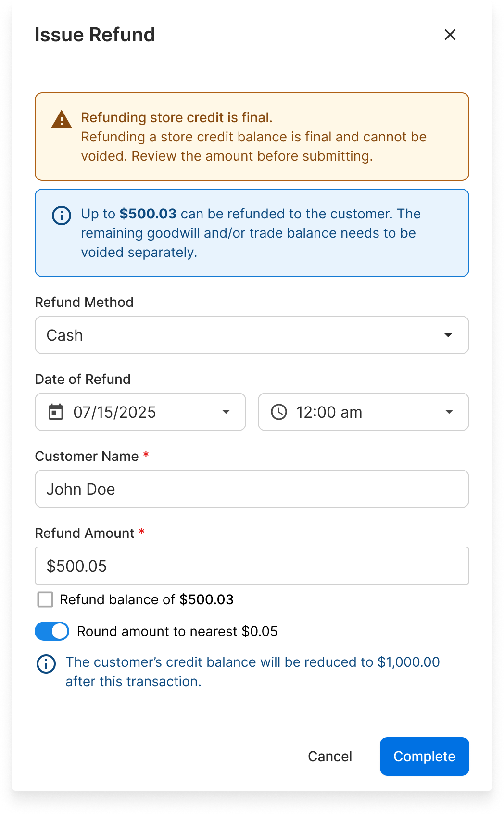This screenshot has height=814, width=504.
Task: Check the Refund balance of $500.03 checkbox
Action: point(45,599)
